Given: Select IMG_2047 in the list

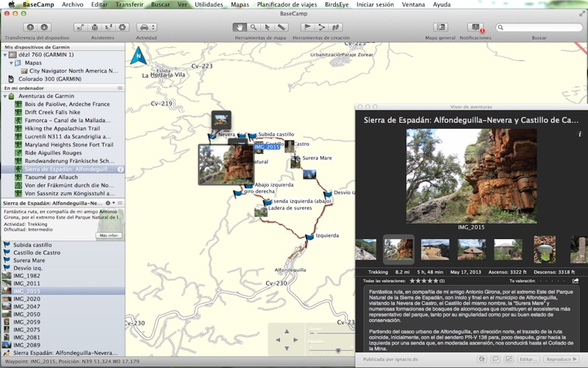Looking at the screenshot, I should (x=26, y=307).
